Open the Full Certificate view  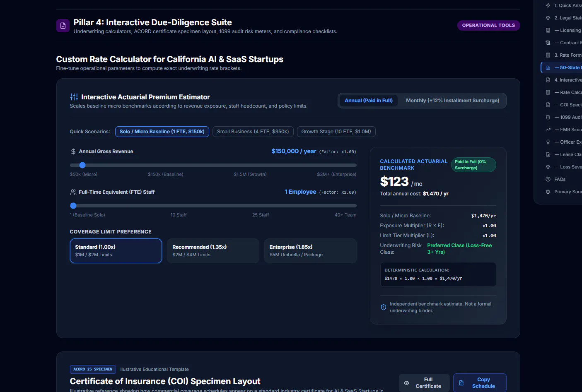[x=424, y=383]
